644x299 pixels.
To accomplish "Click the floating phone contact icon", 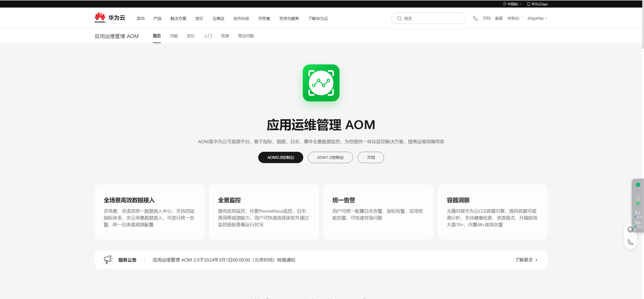I will pyautogui.click(x=630, y=242).
